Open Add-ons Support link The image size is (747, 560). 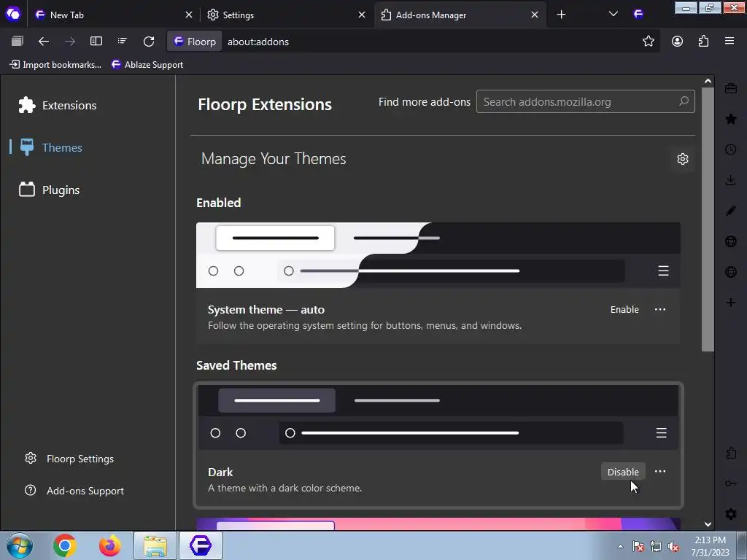click(74, 491)
